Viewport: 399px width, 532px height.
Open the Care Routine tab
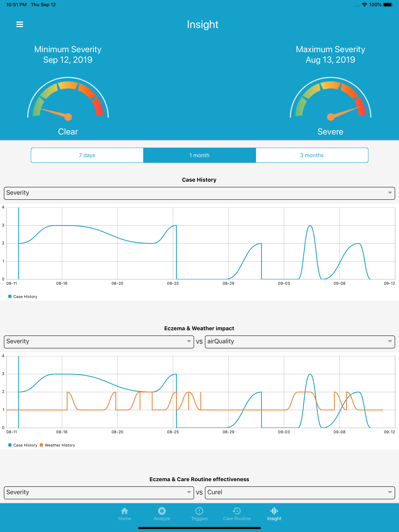(x=237, y=514)
